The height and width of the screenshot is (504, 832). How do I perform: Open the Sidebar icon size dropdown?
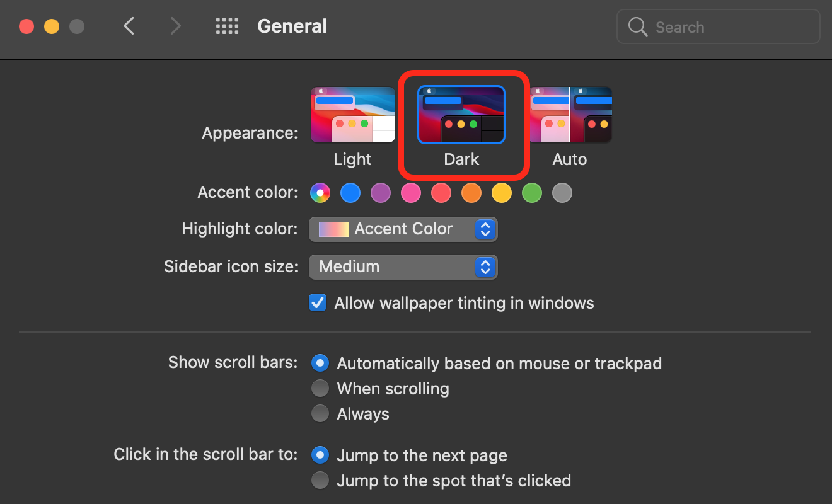click(x=403, y=266)
